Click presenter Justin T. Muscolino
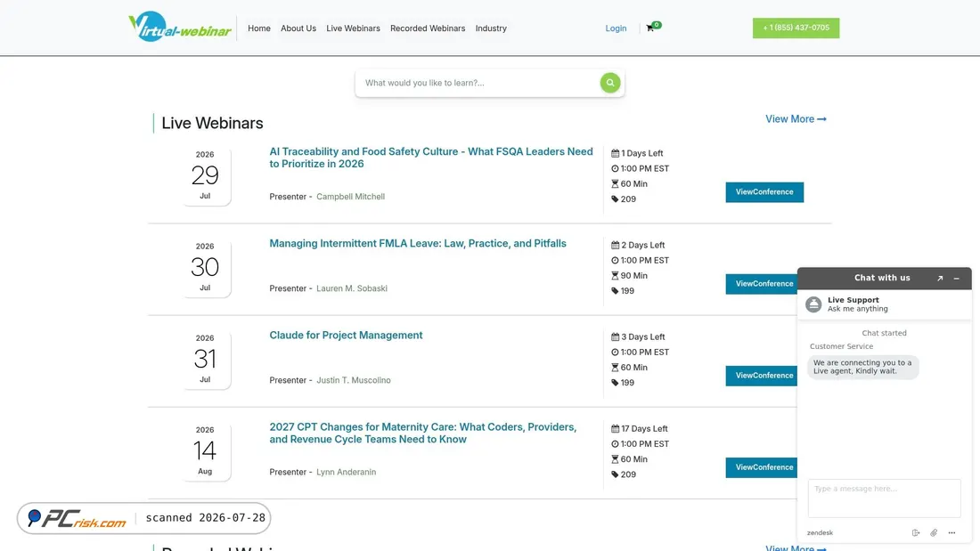The image size is (980, 551). tap(353, 380)
